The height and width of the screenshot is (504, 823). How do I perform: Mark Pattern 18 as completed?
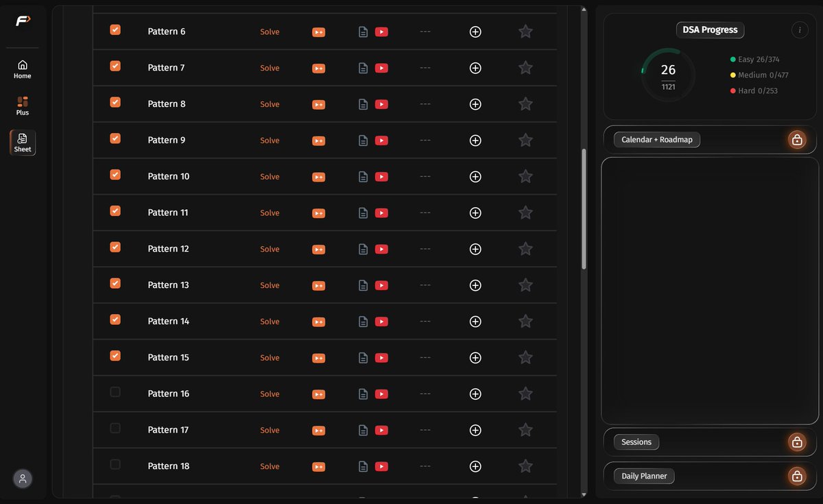(x=115, y=464)
